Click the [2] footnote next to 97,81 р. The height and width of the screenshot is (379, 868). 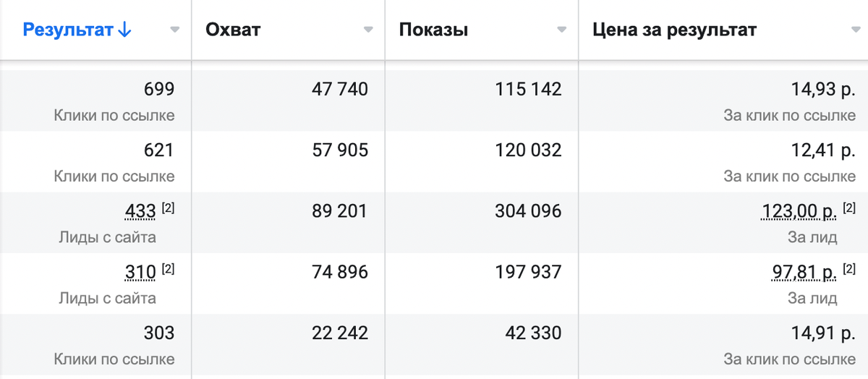[x=849, y=268]
